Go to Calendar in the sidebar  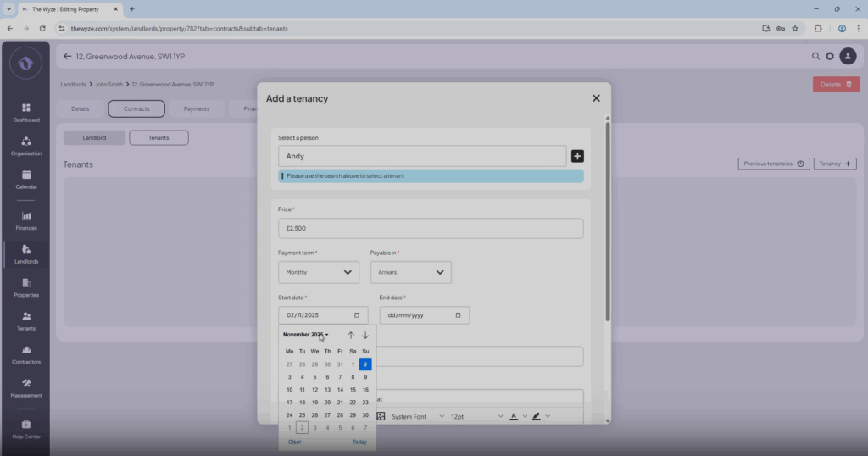[26, 180]
